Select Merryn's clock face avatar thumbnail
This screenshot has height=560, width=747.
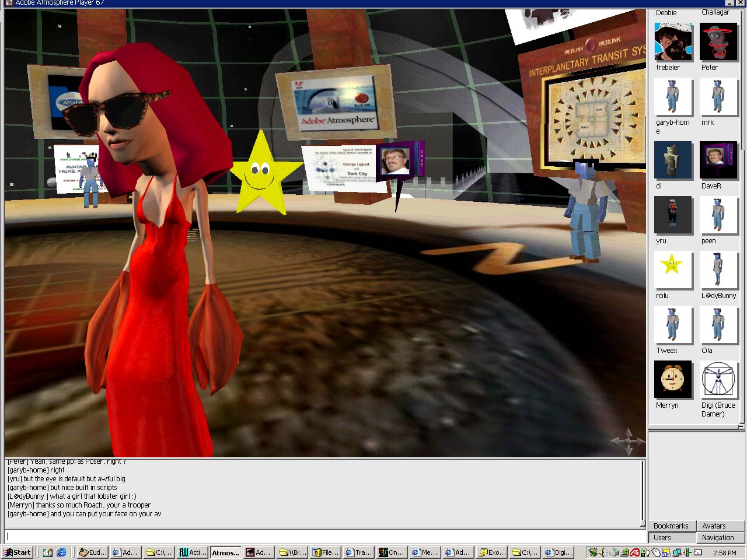pyautogui.click(x=673, y=379)
